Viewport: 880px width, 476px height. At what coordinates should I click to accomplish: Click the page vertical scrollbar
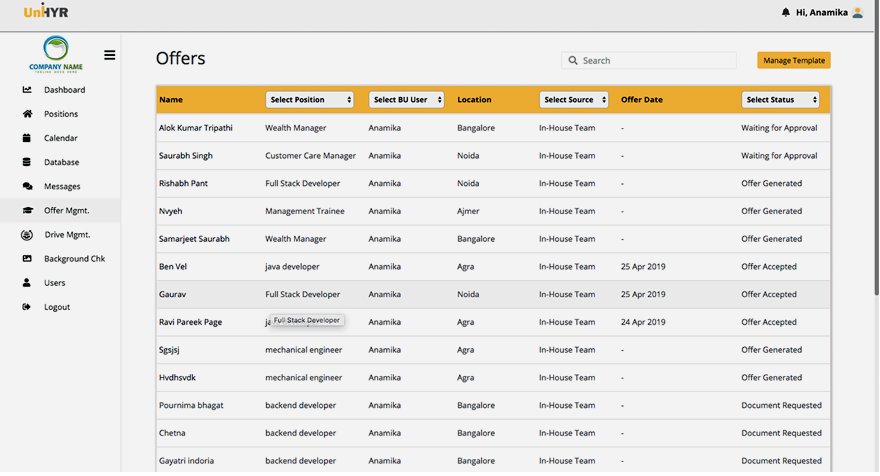click(x=876, y=146)
